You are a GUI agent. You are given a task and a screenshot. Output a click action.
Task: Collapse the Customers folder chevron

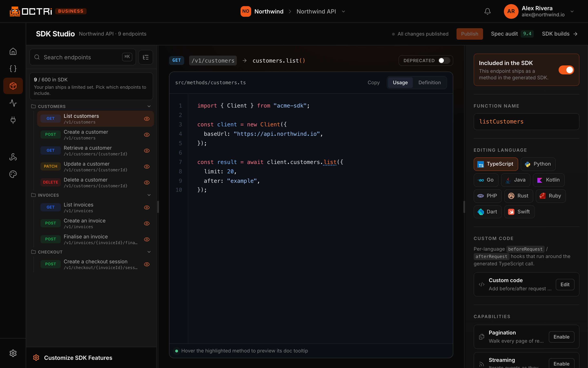click(x=149, y=106)
